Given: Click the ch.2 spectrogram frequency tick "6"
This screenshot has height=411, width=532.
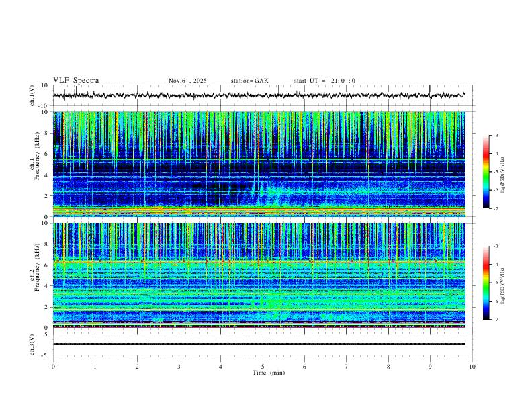Looking at the screenshot, I should coord(48,265).
